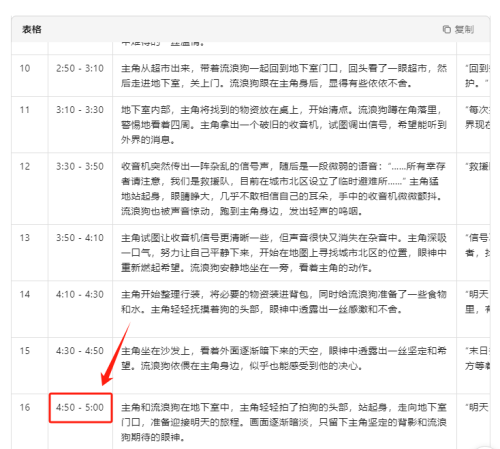Click description starting 主角试图让收音机信号
This screenshot has width=500, height=449.
click(284, 253)
